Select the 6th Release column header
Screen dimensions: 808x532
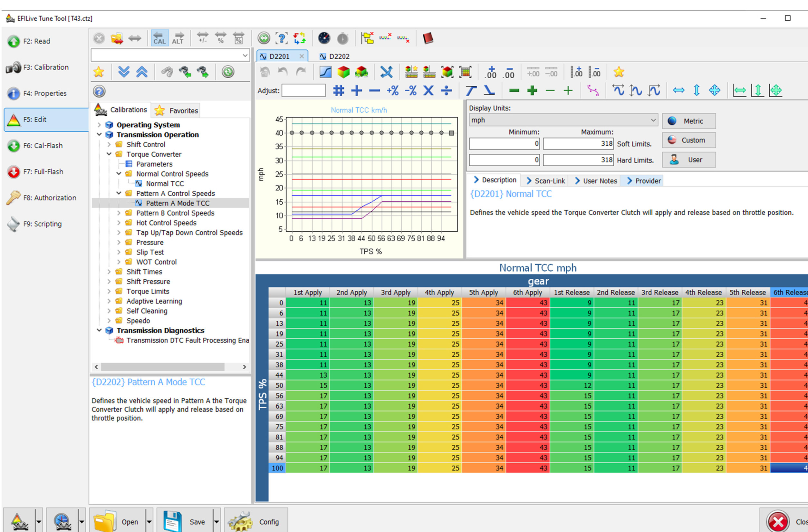pyautogui.click(x=790, y=292)
